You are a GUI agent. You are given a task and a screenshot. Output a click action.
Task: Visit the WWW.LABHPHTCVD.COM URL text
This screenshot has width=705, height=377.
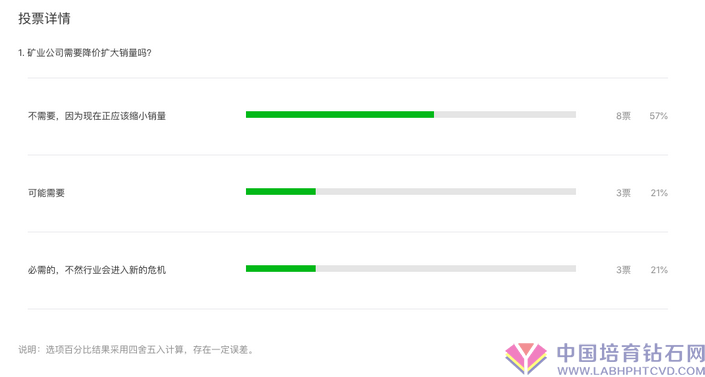[x=631, y=371]
